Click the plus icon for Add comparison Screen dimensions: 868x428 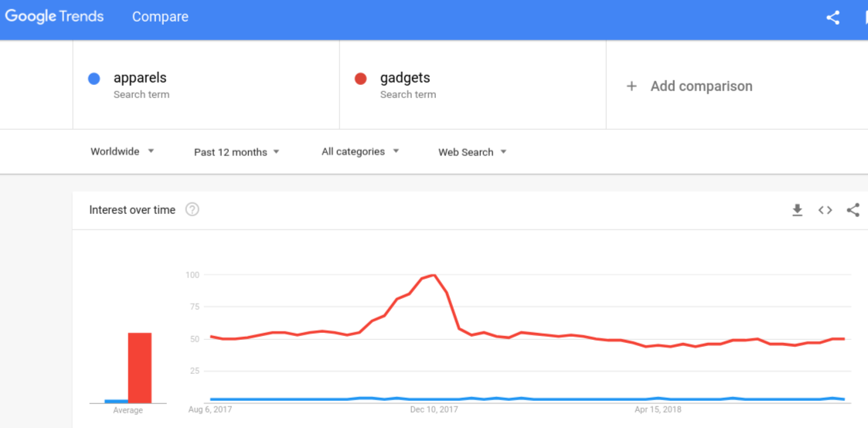[x=631, y=87]
